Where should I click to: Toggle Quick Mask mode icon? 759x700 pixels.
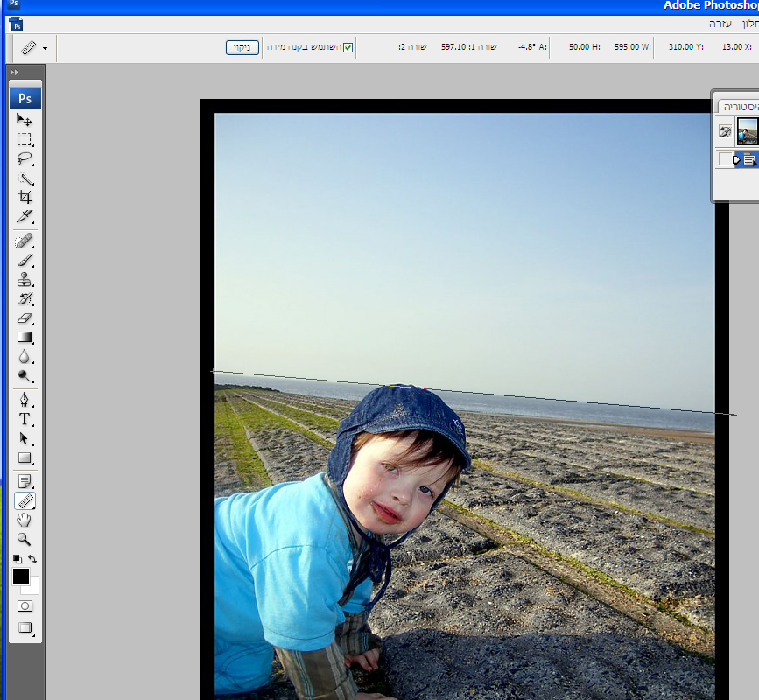click(25, 605)
